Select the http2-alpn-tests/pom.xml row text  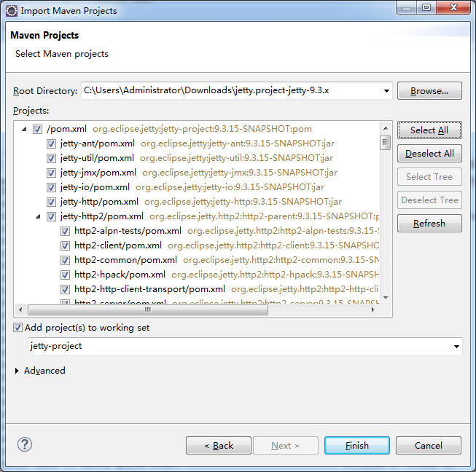coord(128,231)
